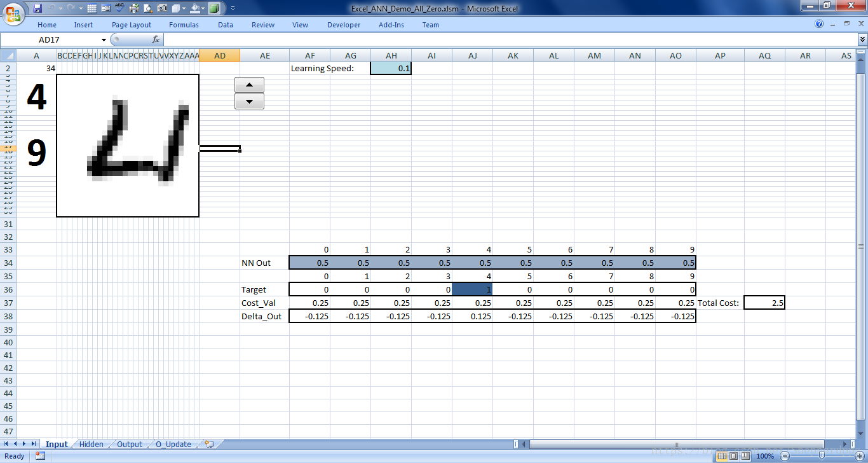Image resolution: width=868 pixels, height=463 pixels.
Task: Click the vertical scrollbar down arrow
Action: point(862,432)
